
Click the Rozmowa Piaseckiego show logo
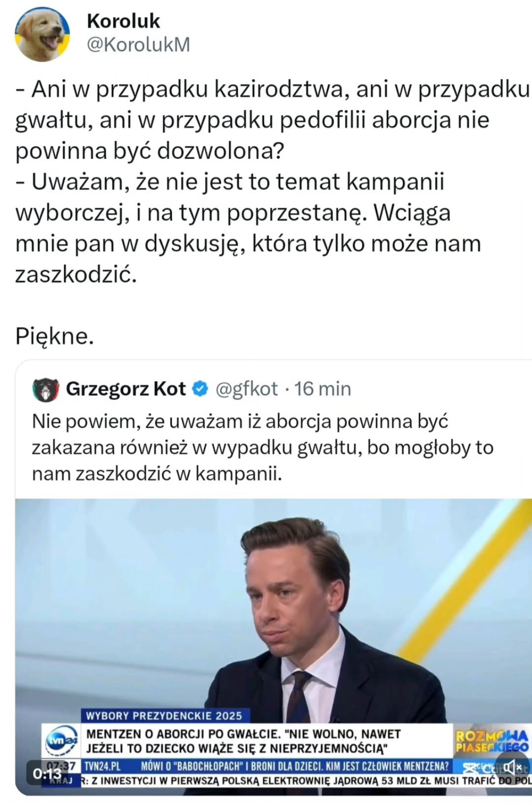(x=491, y=742)
